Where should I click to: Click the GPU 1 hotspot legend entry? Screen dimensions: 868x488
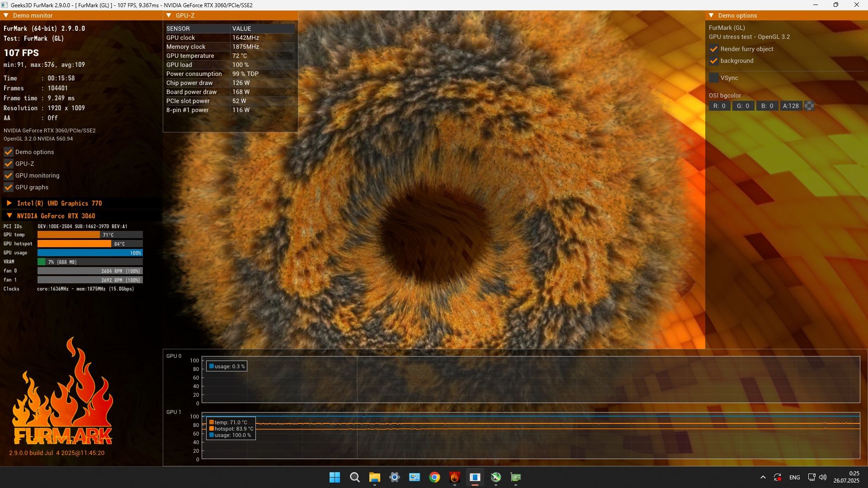click(x=231, y=429)
